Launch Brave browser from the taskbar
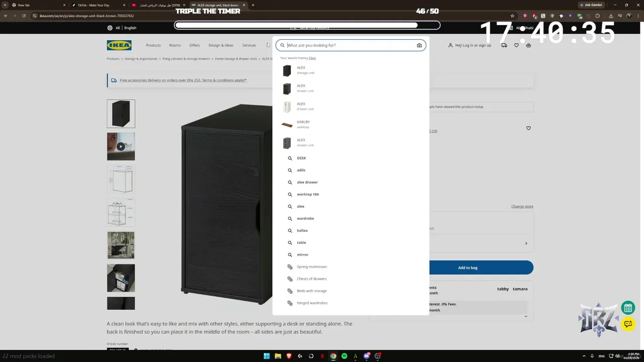The image size is (644, 362). tap(289, 356)
